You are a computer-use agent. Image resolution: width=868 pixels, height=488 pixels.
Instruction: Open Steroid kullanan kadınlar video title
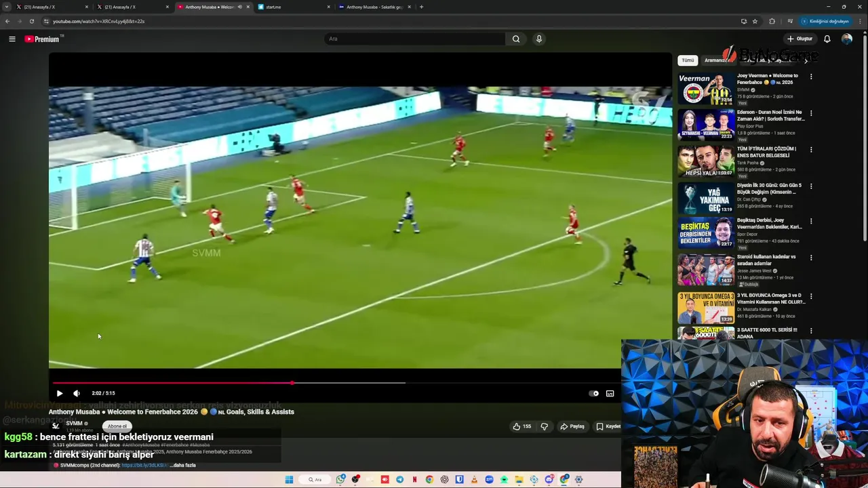(x=767, y=260)
